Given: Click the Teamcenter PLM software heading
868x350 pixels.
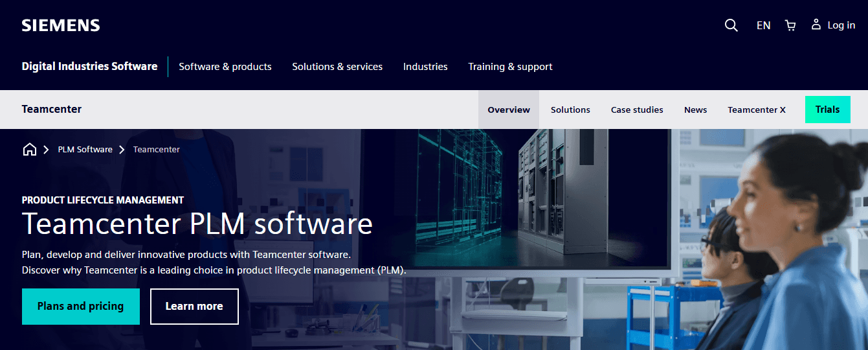Looking at the screenshot, I should pyautogui.click(x=197, y=224).
